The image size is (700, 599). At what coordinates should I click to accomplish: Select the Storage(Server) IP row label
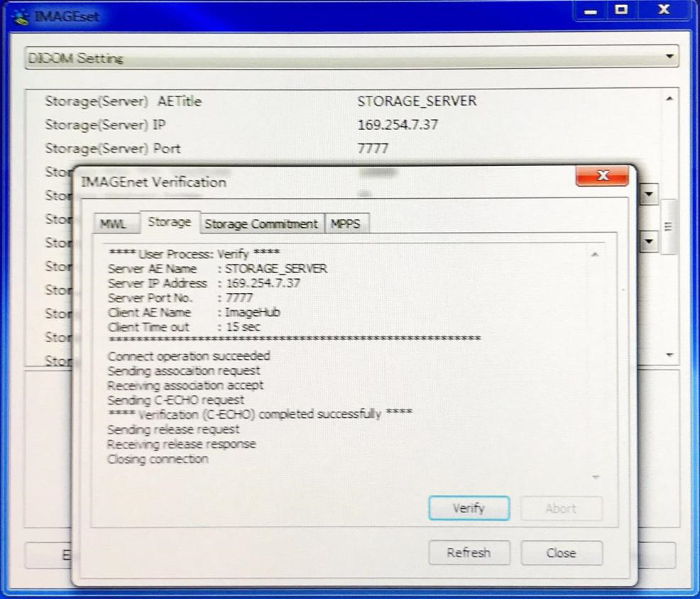[105, 124]
